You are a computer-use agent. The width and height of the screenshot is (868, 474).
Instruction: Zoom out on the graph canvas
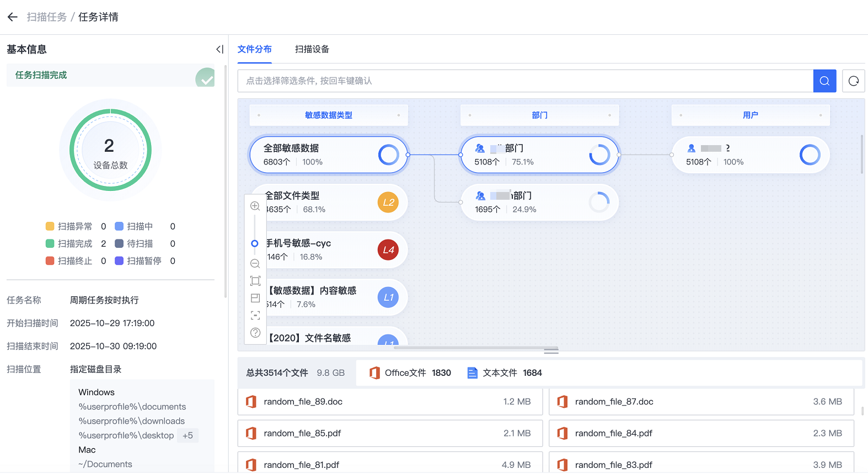coord(255,264)
